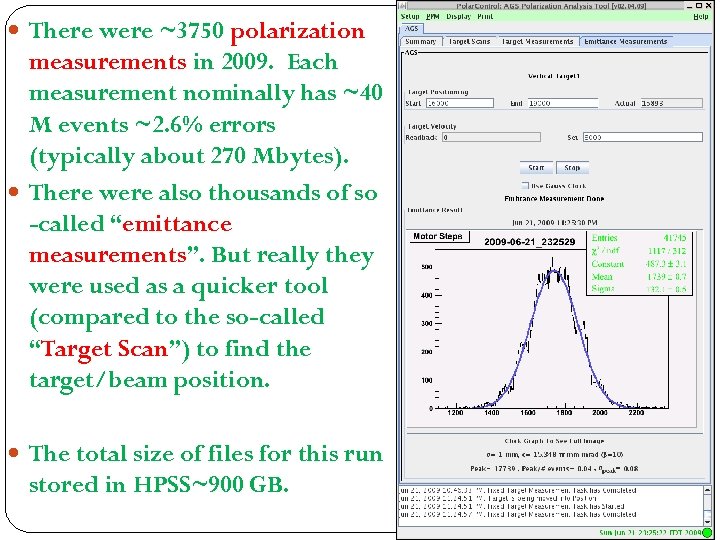Maximize the PolarControl window
This screenshot has width=720, height=540.
[699, 6]
